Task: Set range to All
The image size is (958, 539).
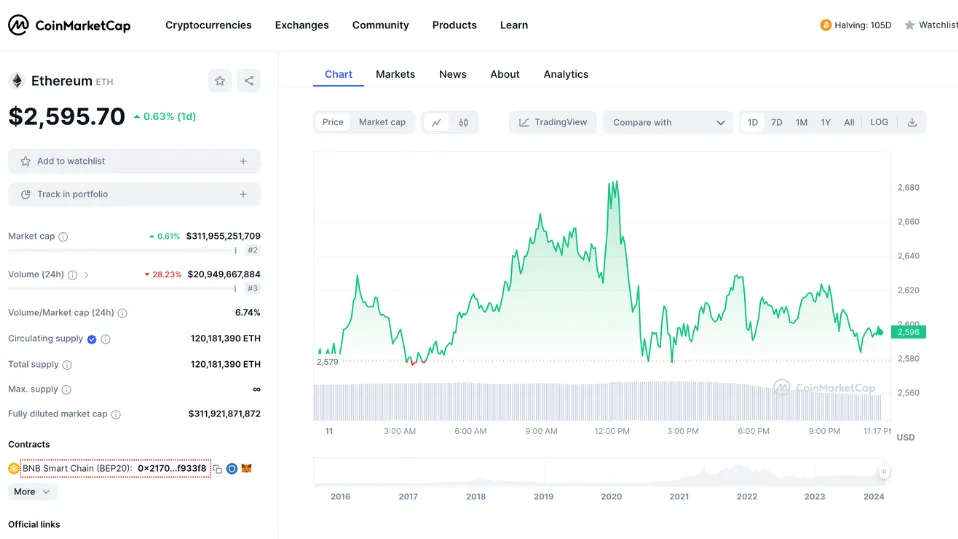Action: tap(849, 122)
